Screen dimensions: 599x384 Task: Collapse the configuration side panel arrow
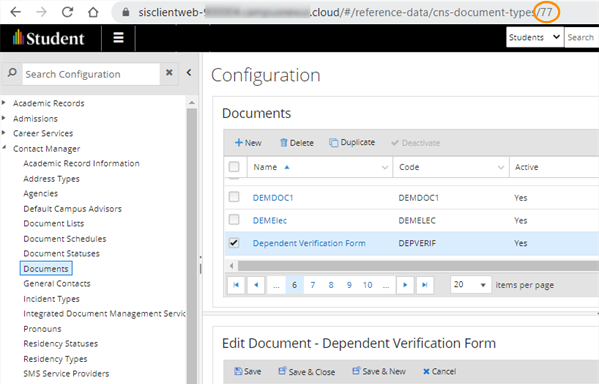189,72
